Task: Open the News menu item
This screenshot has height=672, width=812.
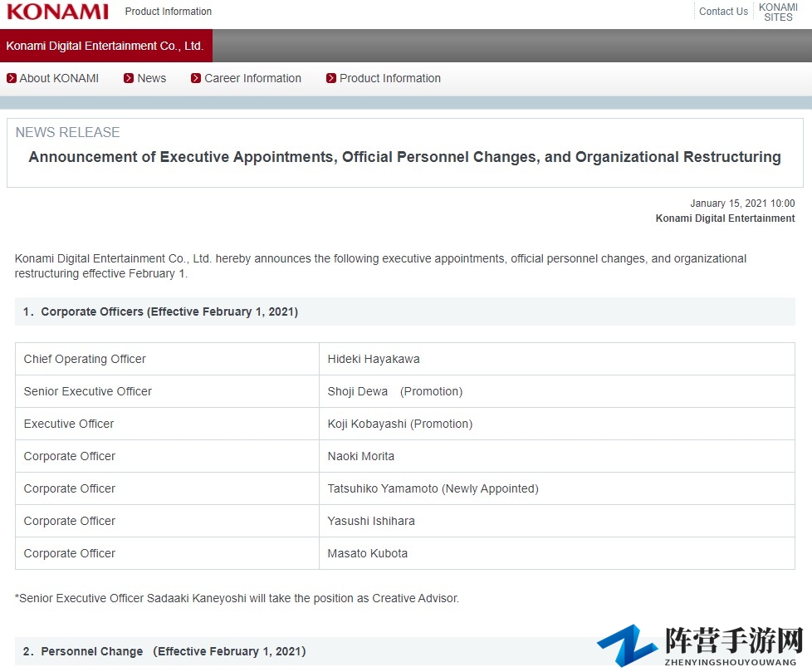Action: pos(152,78)
